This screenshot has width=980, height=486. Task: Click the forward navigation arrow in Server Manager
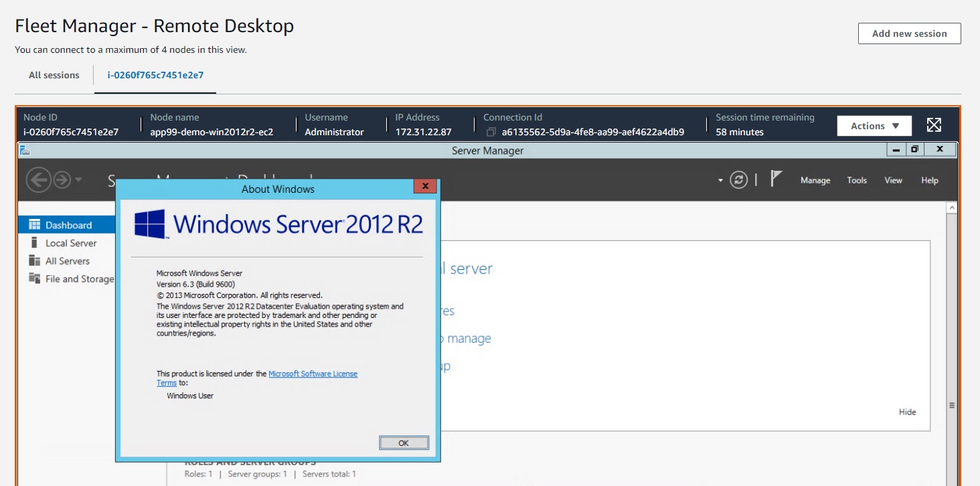tap(62, 180)
